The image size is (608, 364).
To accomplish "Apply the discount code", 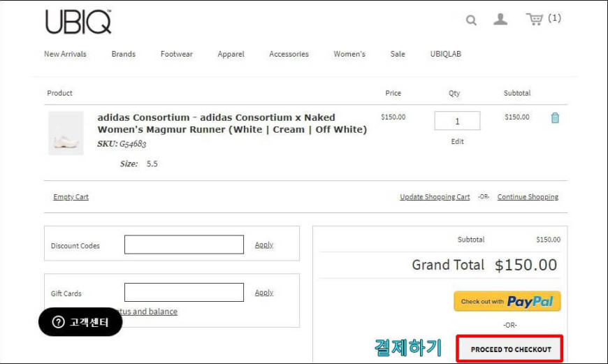I will [264, 245].
